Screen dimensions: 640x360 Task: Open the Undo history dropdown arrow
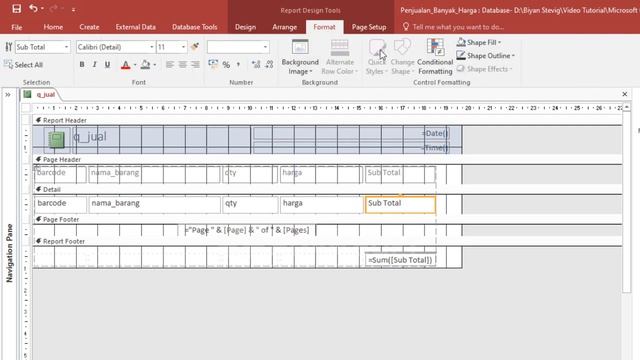(x=42, y=9)
